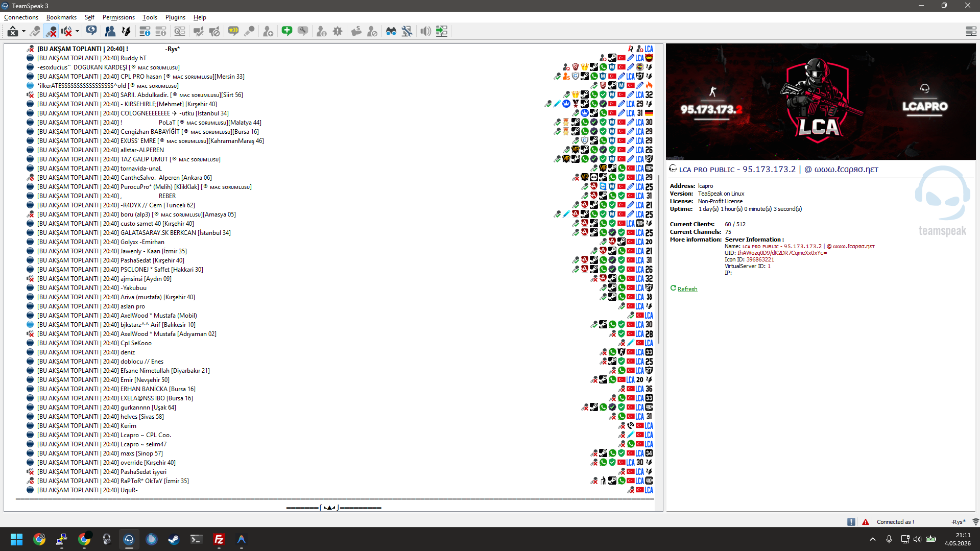The image size is (980, 551).
Task: Open the Help menu
Action: tap(200, 17)
